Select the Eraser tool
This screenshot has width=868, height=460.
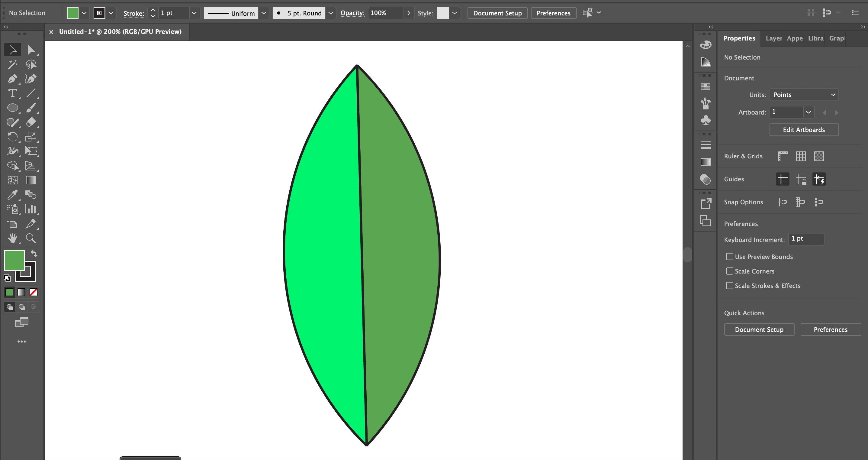pos(31,122)
